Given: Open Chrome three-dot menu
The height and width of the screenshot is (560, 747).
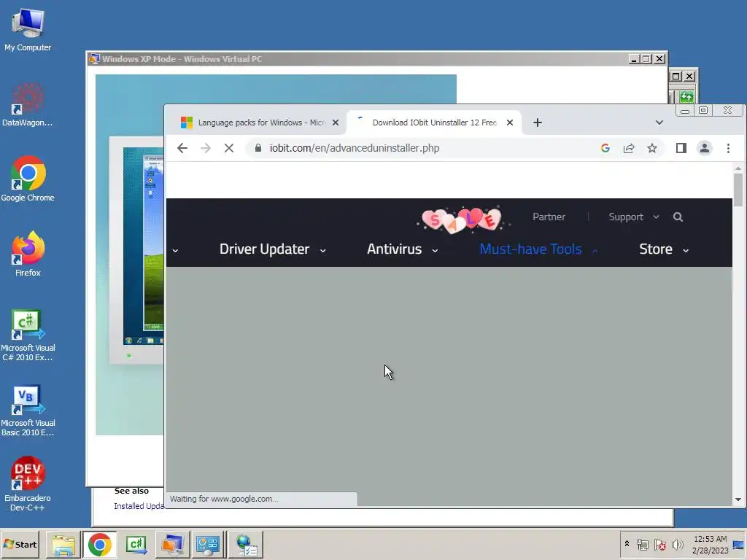Looking at the screenshot, I should pos(728,148).
